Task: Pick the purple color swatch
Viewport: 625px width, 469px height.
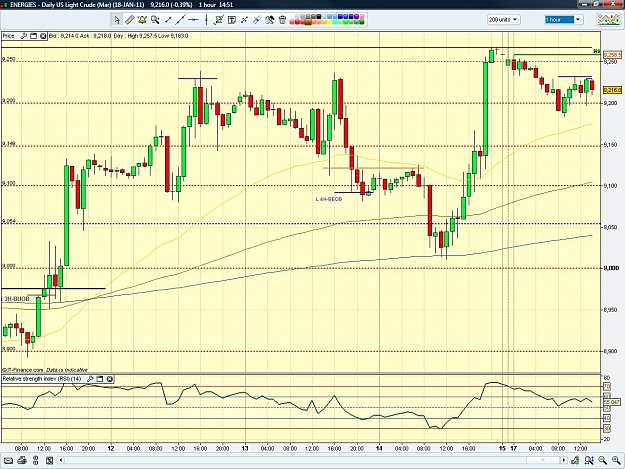Action: (356, 16)
